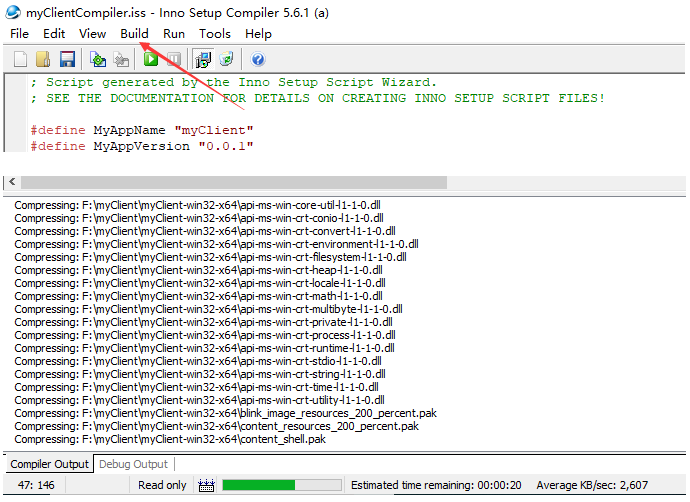Open the View menu
690x502 pixels.
tap(92, 34)
